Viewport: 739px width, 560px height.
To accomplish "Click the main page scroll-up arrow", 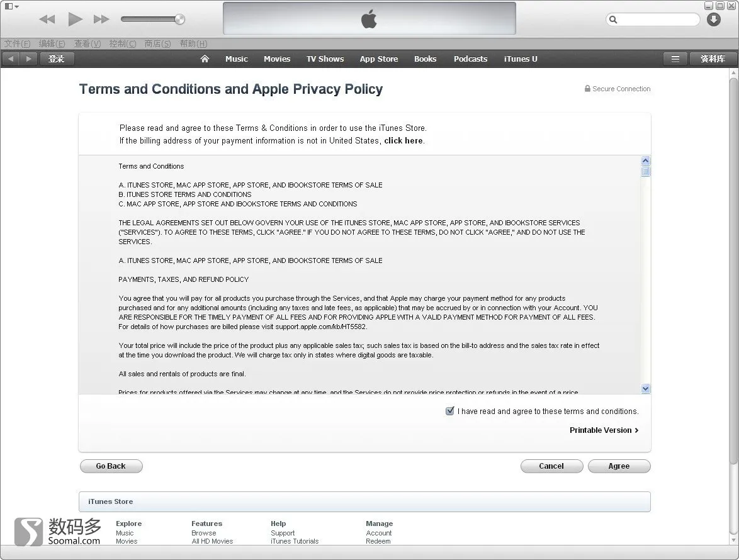I will coord(733,73).
